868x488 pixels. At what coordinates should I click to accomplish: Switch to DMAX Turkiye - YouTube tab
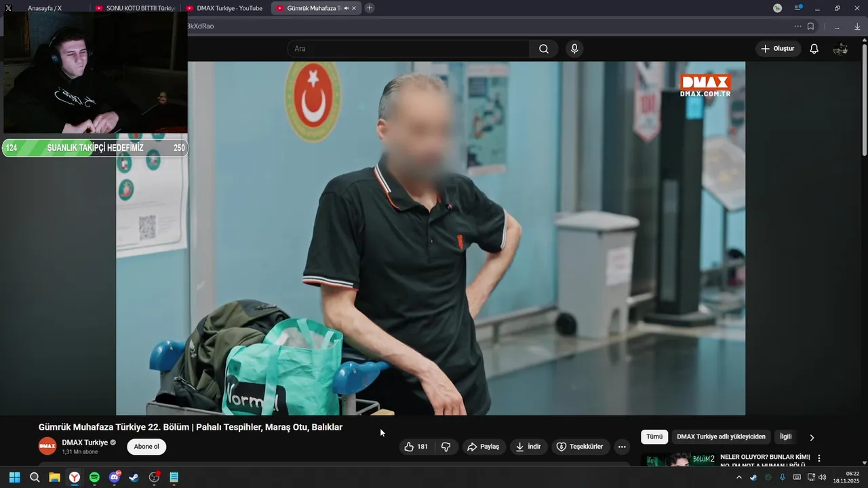point(224,8)
